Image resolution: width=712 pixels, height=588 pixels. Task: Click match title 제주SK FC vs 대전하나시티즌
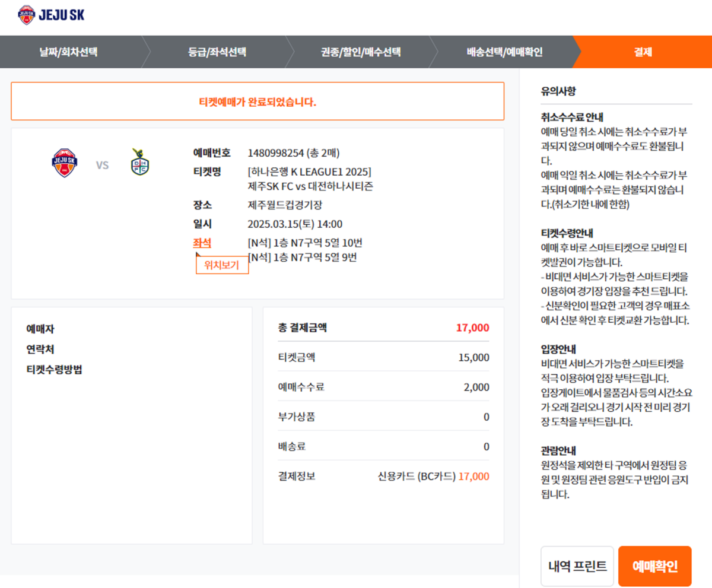point(310,186)
